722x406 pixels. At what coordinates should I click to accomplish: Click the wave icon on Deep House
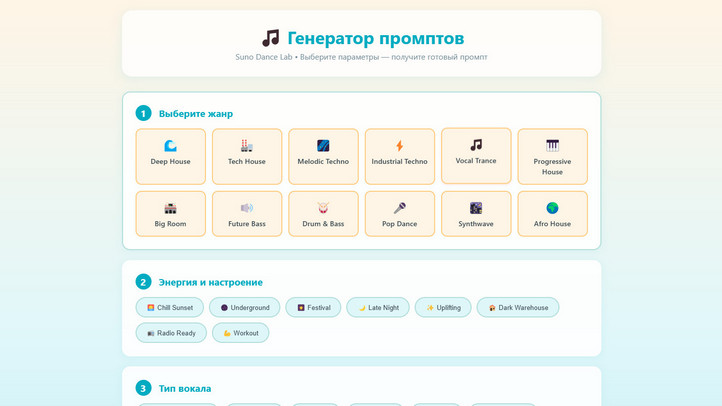pyautogui.click(x=170, y=146)
